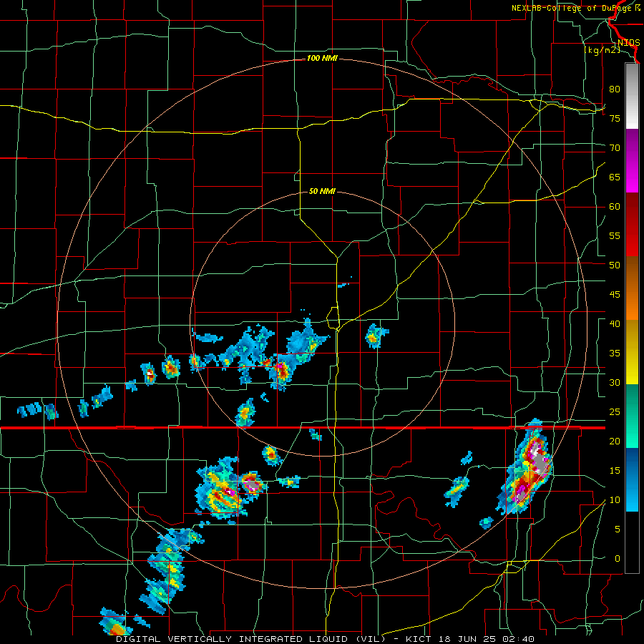Screen dimensions: 644x644
Task: Click the [kg/m2] units label
Action: (602, 50)
